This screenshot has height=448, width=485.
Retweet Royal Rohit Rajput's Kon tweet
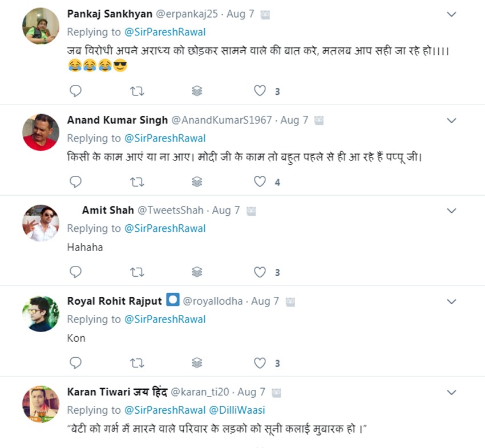pos(137,363)
